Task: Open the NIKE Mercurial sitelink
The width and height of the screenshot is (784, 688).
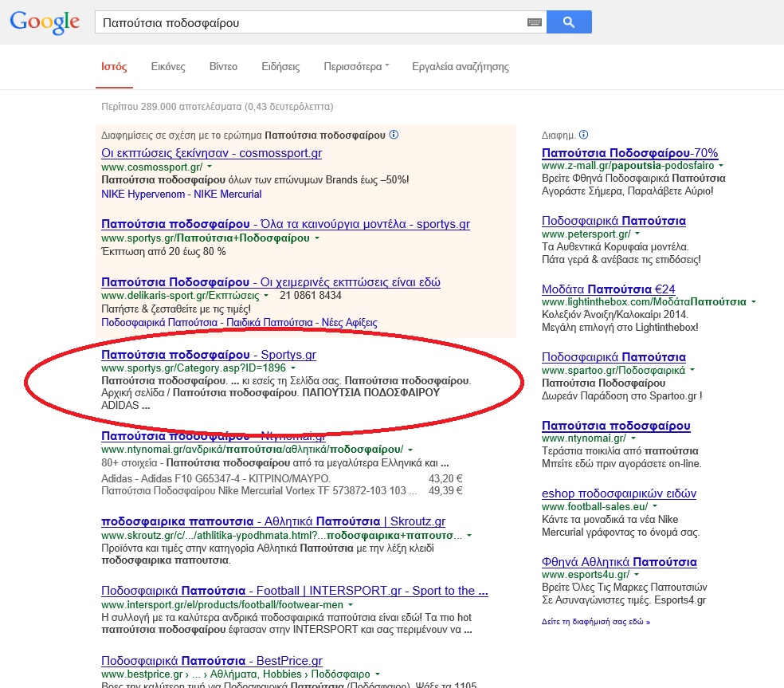Action: pyautogui.click(x=228, y=195)
